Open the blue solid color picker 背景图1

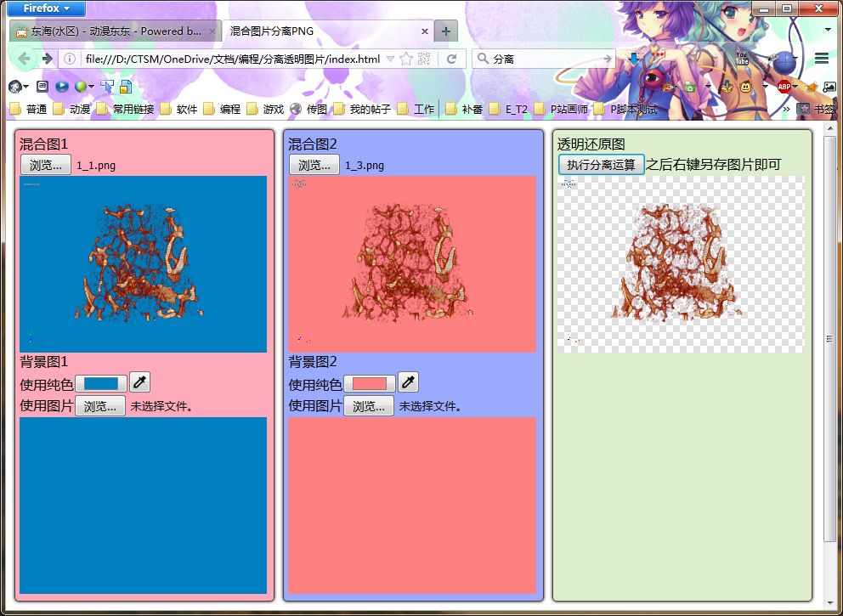[x=101, y=383]
